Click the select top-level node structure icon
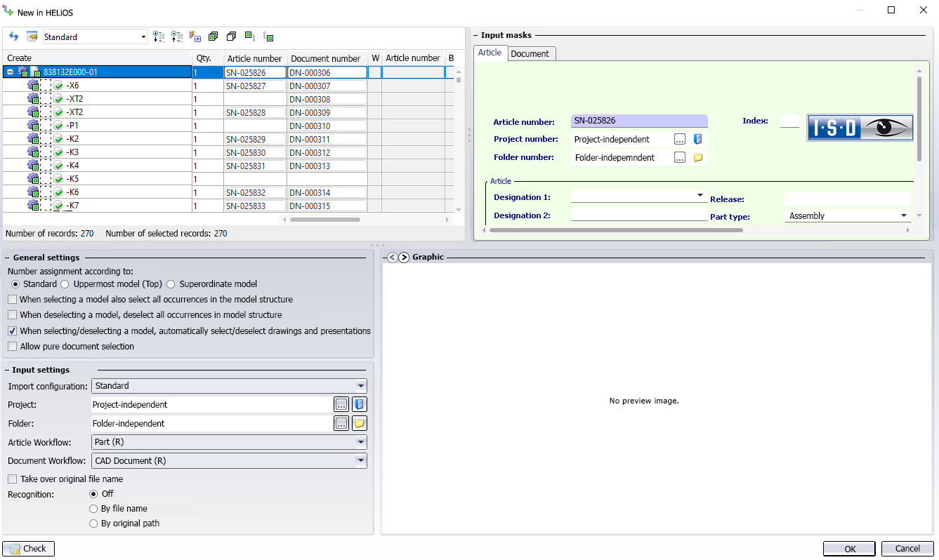 coord(249,36)
